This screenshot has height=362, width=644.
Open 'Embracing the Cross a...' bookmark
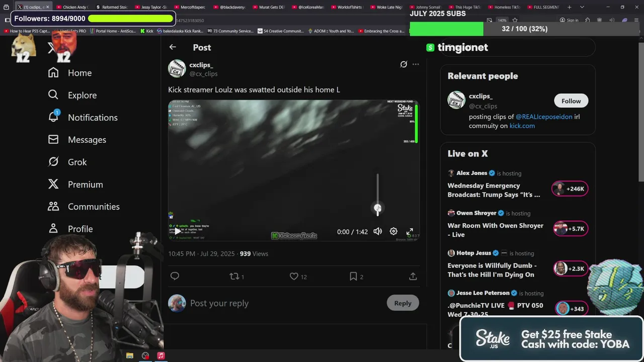click(x=380, y=31)
